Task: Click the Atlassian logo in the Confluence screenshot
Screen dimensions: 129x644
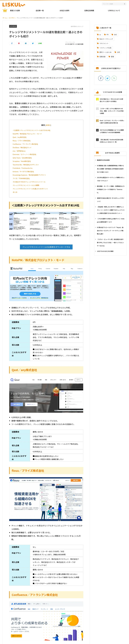Action: point(18,604)
